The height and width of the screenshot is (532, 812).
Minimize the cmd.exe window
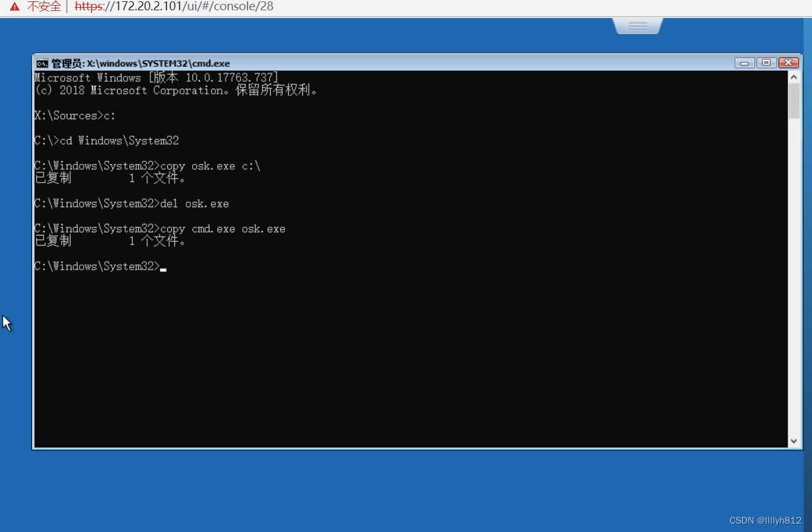[745, 63]
